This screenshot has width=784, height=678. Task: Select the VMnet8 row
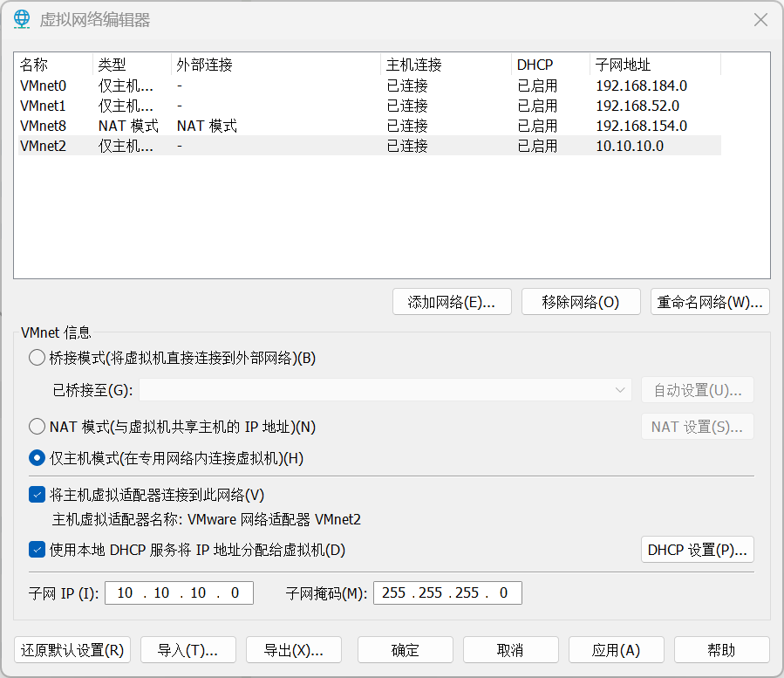pyautogui.click(x=370, y=126)
